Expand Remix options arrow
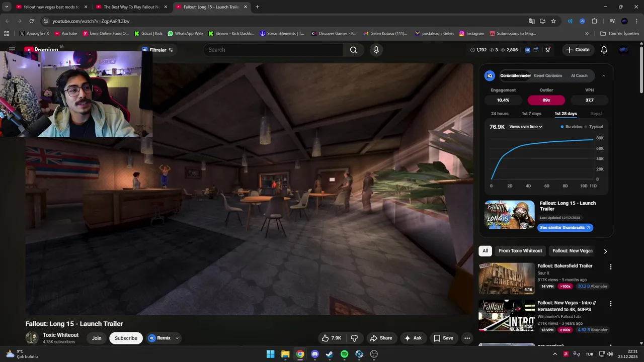The width and height of the screenshot is (644, 362). pos(177,338)
